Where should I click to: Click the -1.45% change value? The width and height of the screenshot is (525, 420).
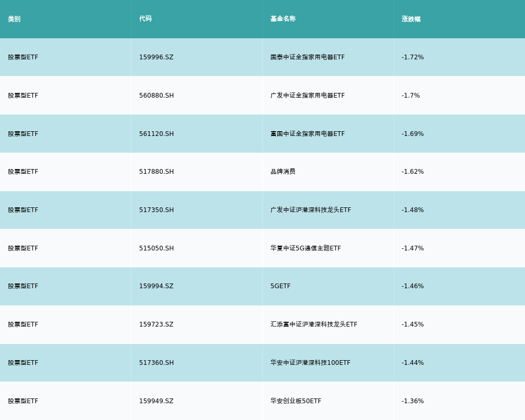(413, 324)
